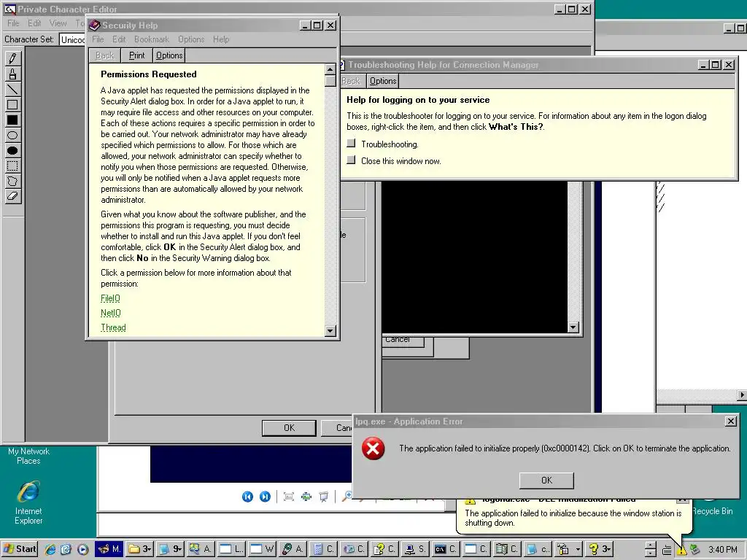The image size is (747, 560).
Task: Click Options toolbar button in Security Help
Action: (169, 55)
